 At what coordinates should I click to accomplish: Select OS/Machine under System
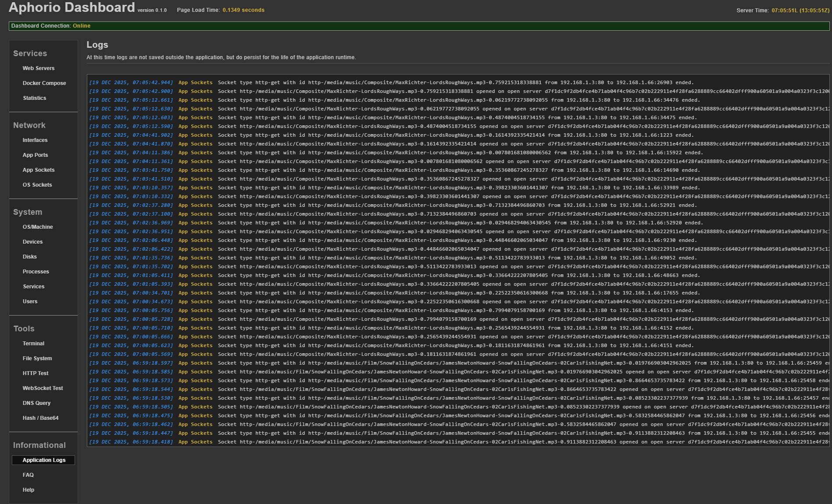pos(38,227)
